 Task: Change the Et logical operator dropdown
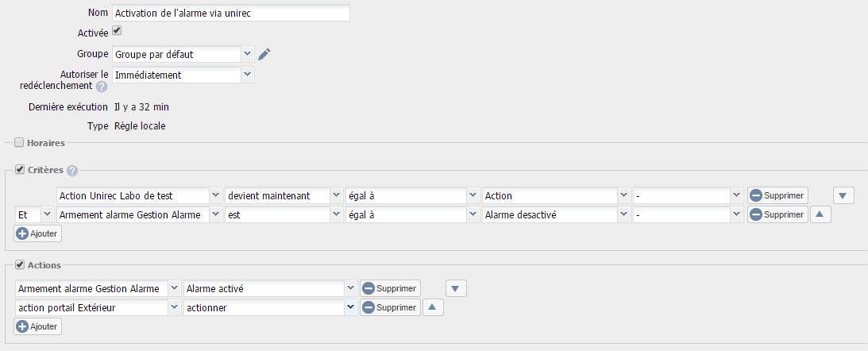(34, 214)
